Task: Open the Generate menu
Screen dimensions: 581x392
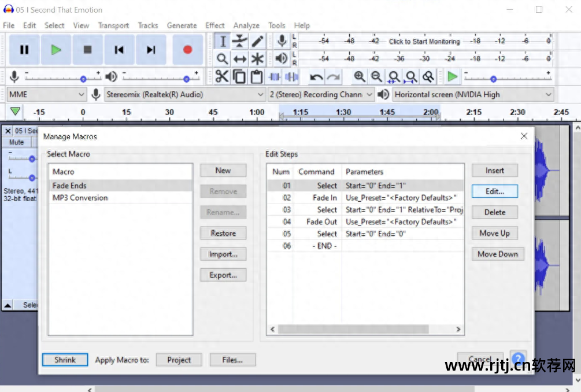Action: click(x=182, y=25)
